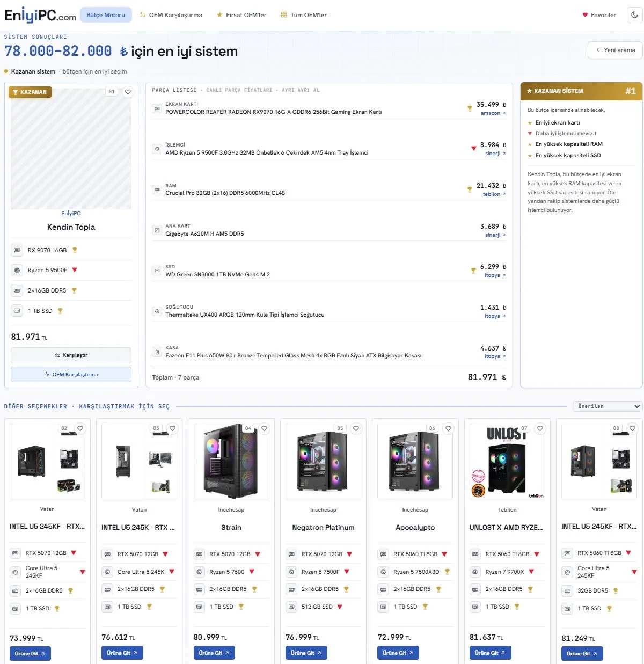Select Bütçe Motoru tab
This screenshot has height=664, width=644.
coord(106,15)
